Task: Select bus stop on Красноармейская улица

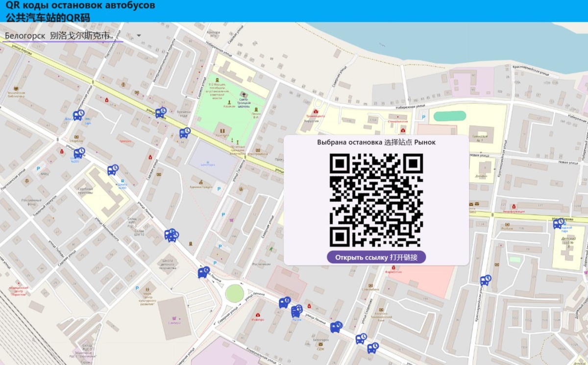Action: coord(486,280)
